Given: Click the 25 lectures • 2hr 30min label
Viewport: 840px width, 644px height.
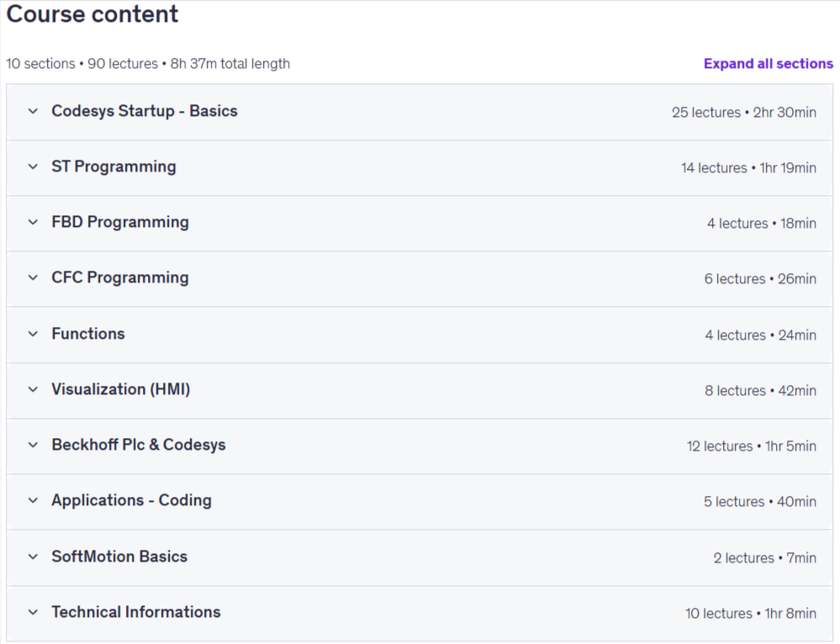Looking at the screenshot, I should click(744, 113).
